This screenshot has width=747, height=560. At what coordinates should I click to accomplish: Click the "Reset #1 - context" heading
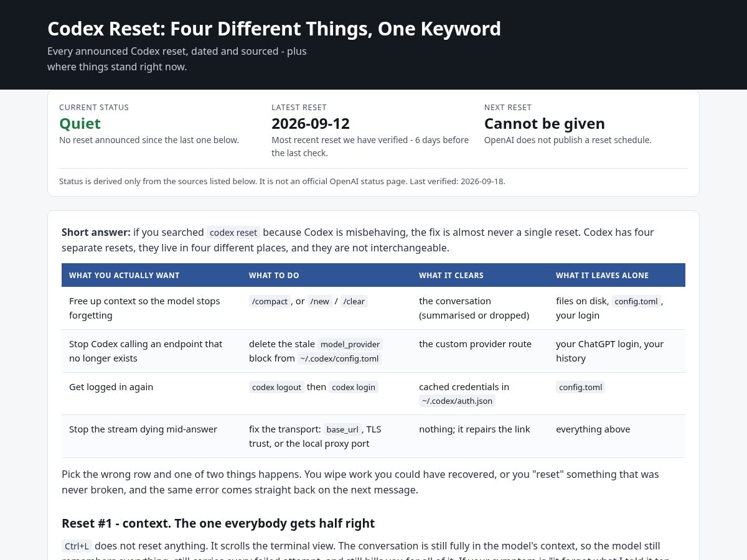pyautogui.click(x=218, y=523)
